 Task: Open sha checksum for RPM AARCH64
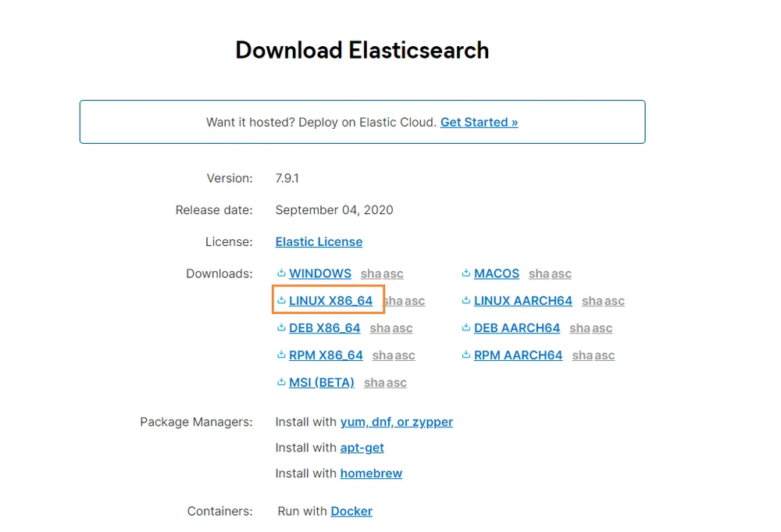pos(583,355)
